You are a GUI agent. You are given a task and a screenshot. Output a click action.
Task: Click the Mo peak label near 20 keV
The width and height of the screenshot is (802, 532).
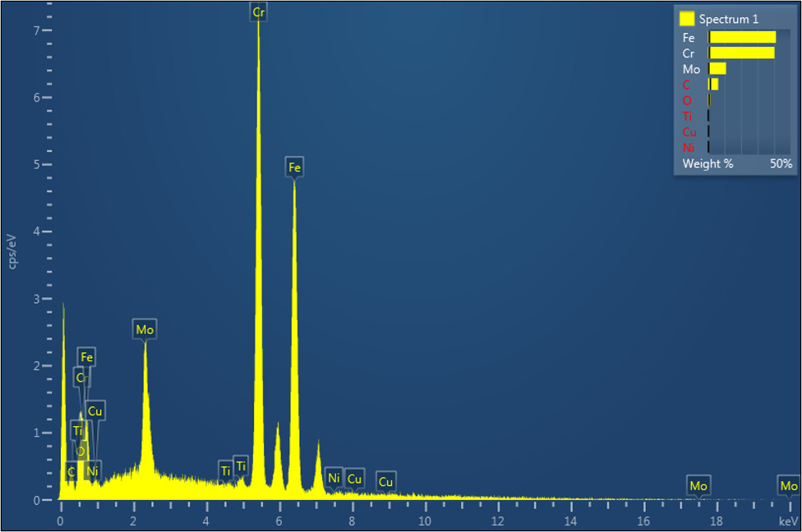(x=789, y=486)
